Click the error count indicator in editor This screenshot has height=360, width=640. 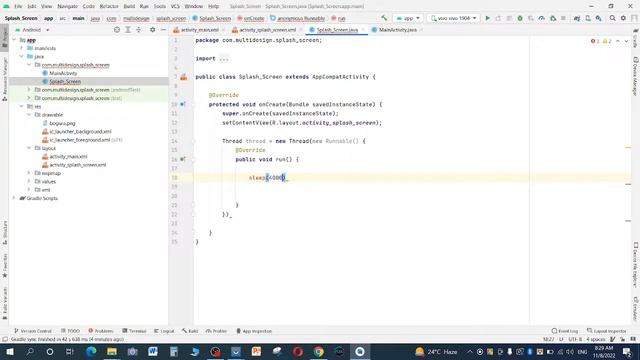coord(595,41)
